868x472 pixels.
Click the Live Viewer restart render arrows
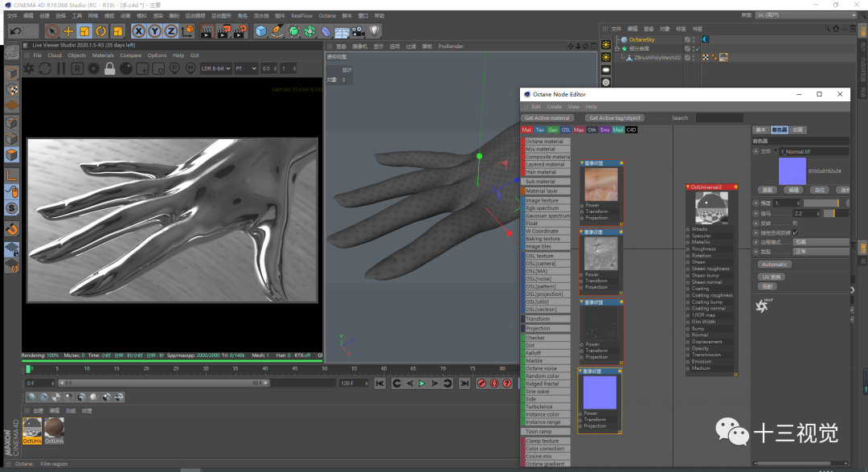45,68
